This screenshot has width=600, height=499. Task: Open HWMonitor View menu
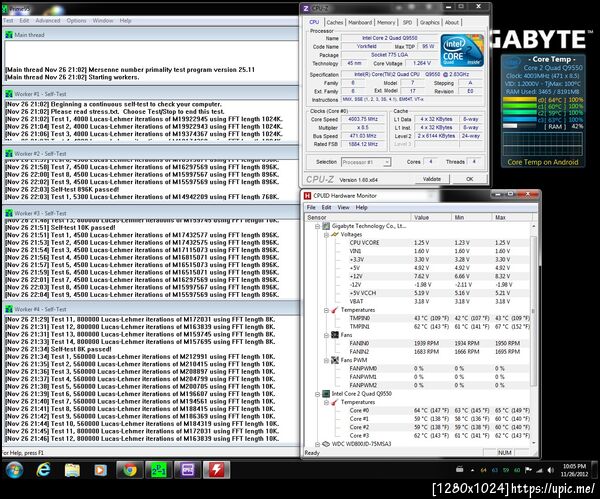(x=343, y=207)
